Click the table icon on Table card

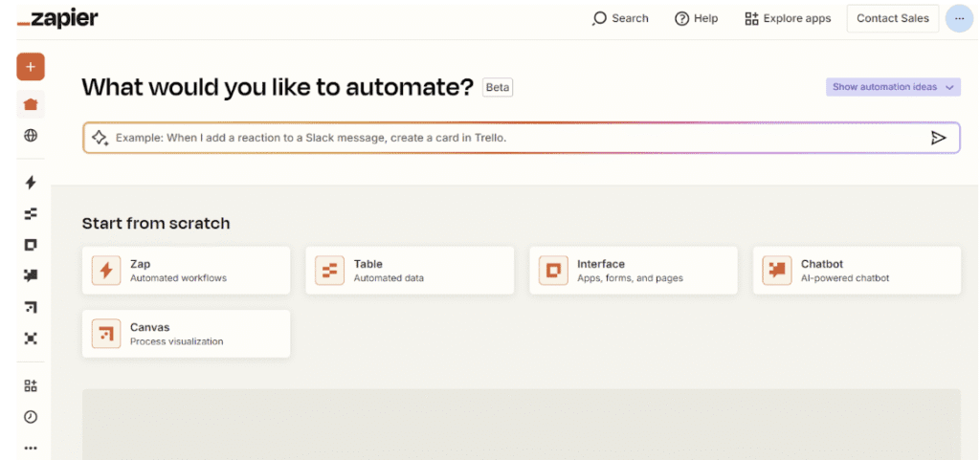pyautogui.click(x=329, y=271)
